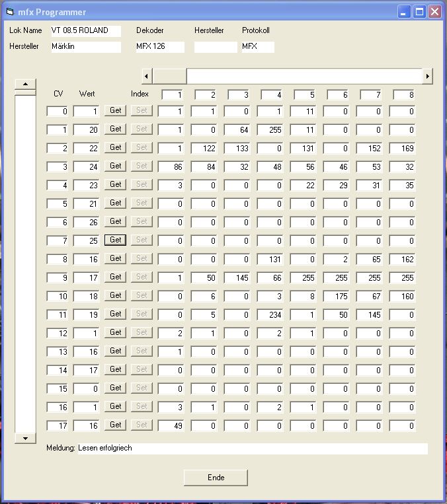Click the vertical scrollbar down arrow
The width and height of the screenshot is (447, 504).
coord(25,438)
